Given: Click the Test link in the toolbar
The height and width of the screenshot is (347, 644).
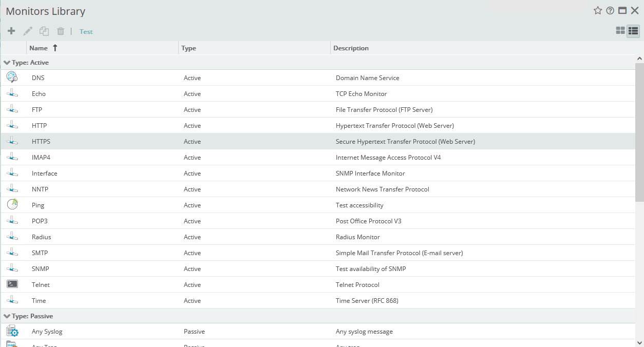Looking at the screenshot, I should [x=86, y=31].
